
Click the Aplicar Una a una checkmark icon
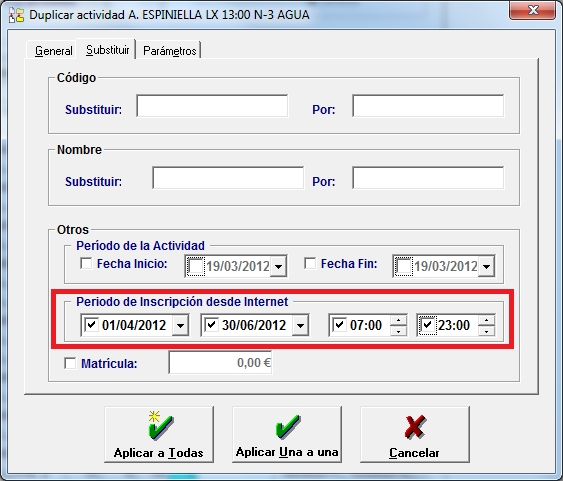[288, 427]
